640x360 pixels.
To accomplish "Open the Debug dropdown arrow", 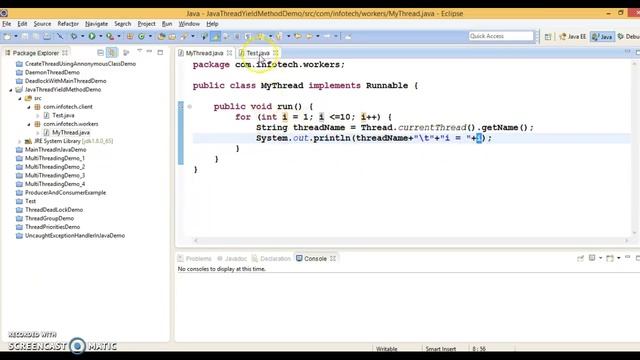I will coord(82,37).
